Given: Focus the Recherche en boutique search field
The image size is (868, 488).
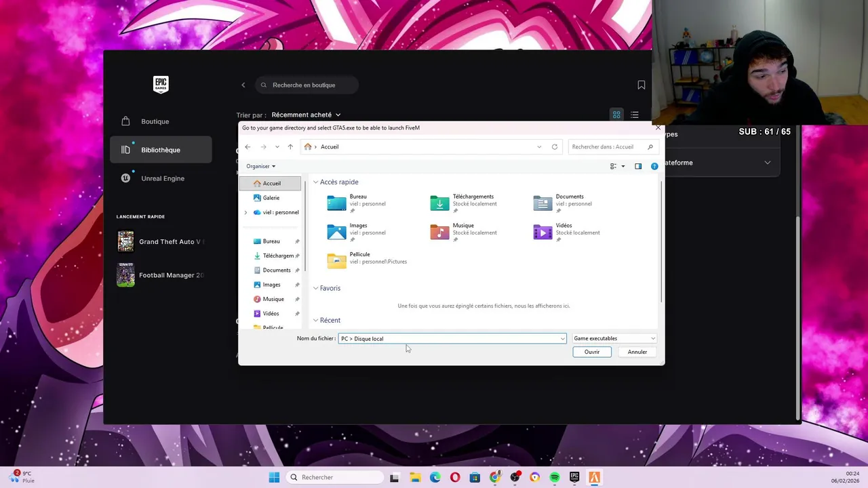Looking at the screenshot, I should click(x=307, y=85).
